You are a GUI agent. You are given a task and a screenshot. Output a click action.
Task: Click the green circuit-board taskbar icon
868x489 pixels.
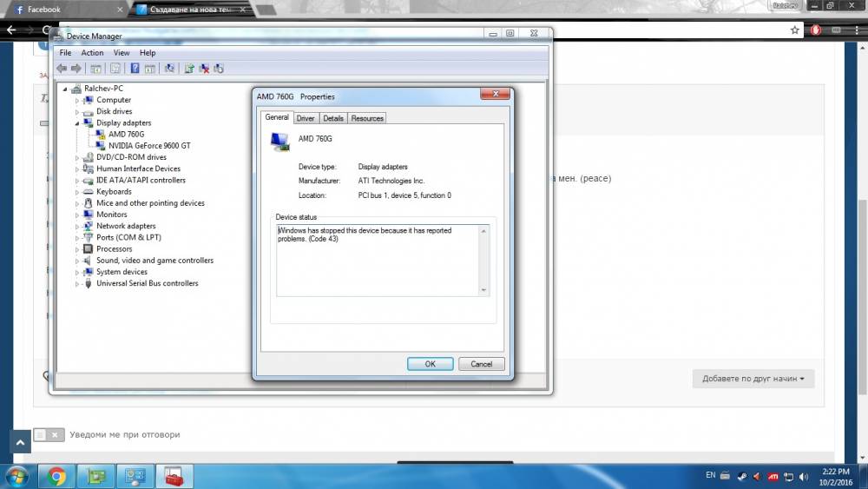96,476
